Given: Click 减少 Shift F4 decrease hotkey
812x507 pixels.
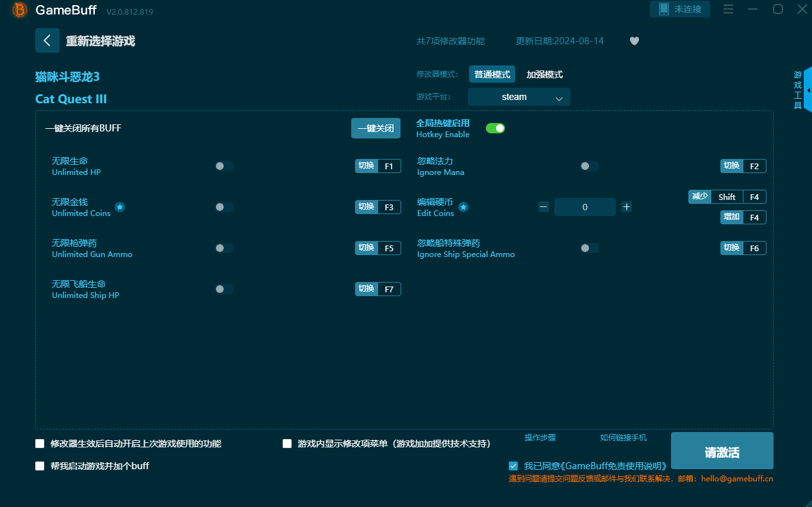Looking at the screenshot, I should point(727,197).
